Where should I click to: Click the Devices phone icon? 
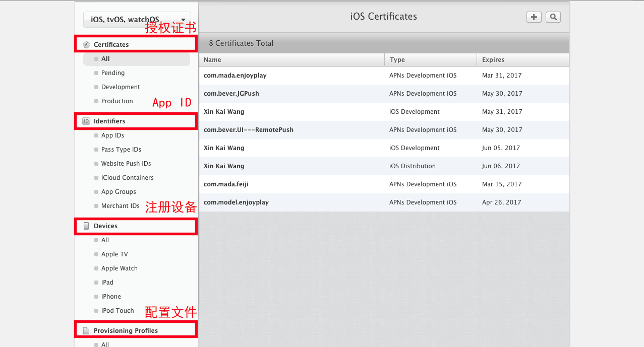point(86,226)
